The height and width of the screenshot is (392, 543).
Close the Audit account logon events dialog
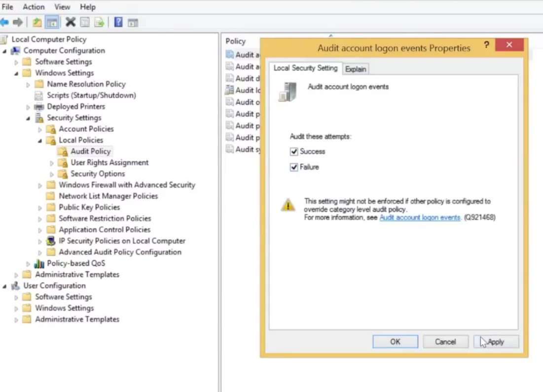[509, 45]
